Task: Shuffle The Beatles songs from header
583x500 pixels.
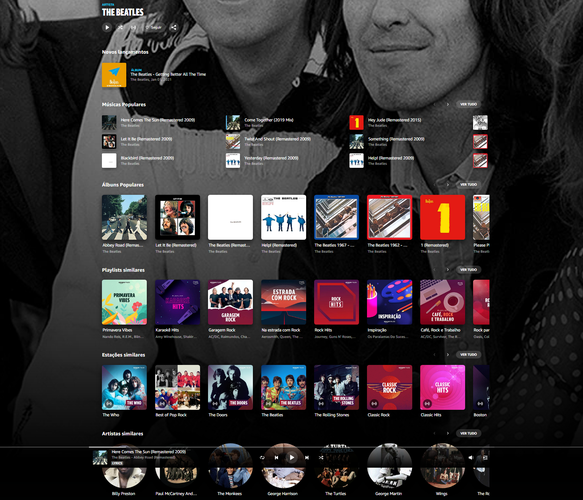Action: tap(120, 27)
